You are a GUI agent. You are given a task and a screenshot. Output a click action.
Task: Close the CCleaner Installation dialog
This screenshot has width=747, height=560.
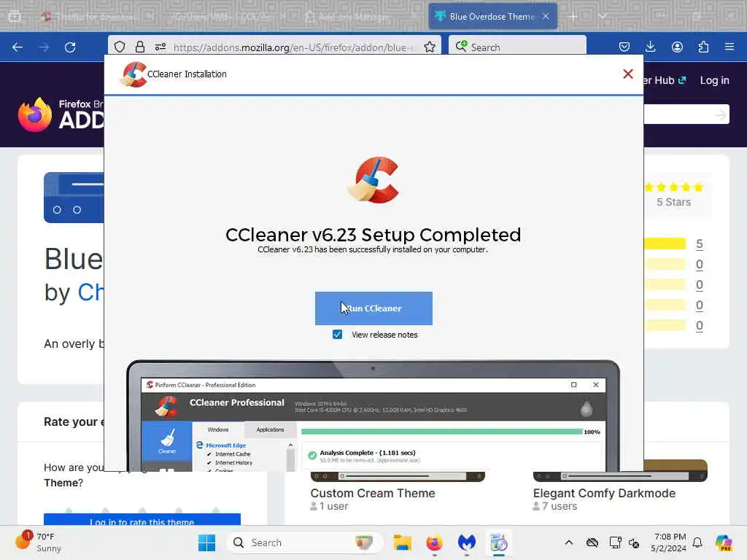coord(628,74)
